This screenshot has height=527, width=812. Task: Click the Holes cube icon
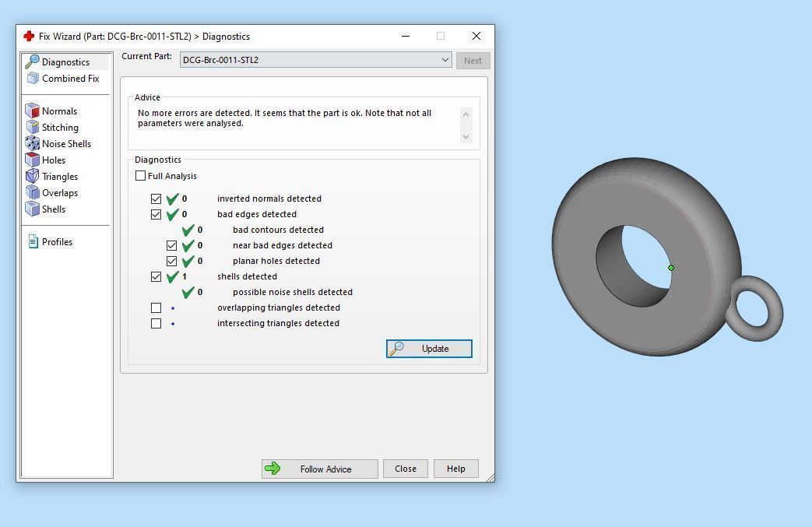tap(33, 160)
